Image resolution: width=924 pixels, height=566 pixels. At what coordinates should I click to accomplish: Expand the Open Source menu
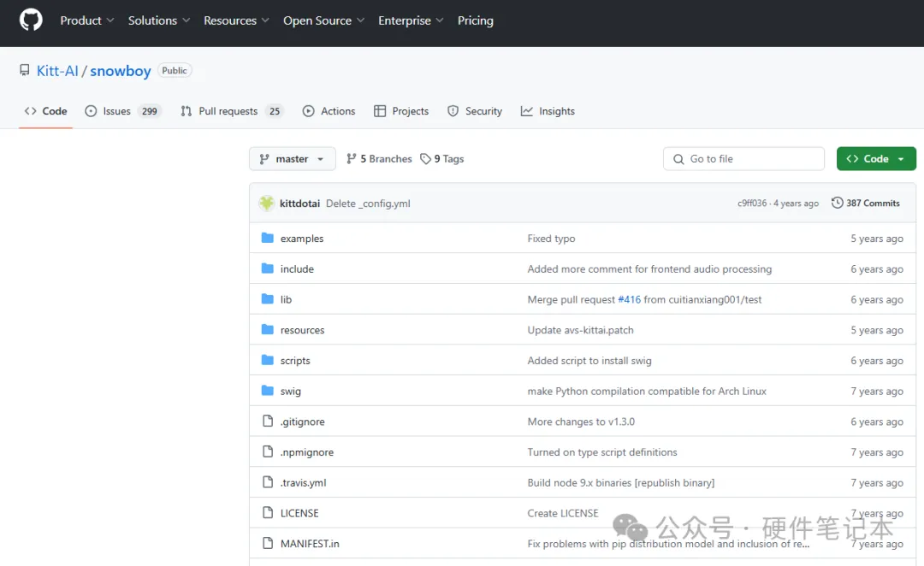coord(323,21)
